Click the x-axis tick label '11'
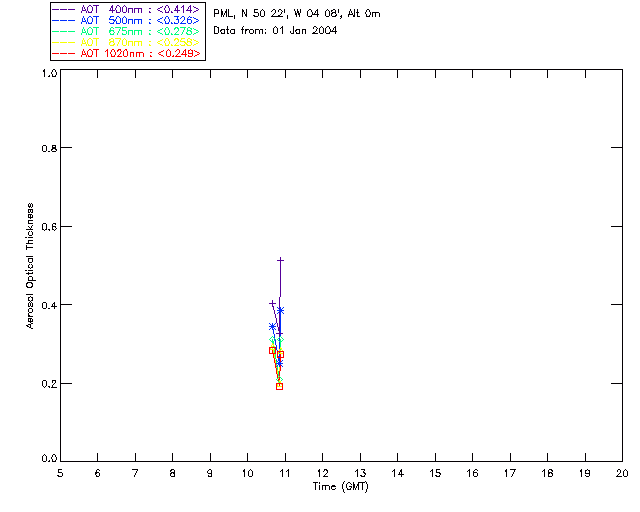This screenshot has width=640, height=512. tap(285, 473)
